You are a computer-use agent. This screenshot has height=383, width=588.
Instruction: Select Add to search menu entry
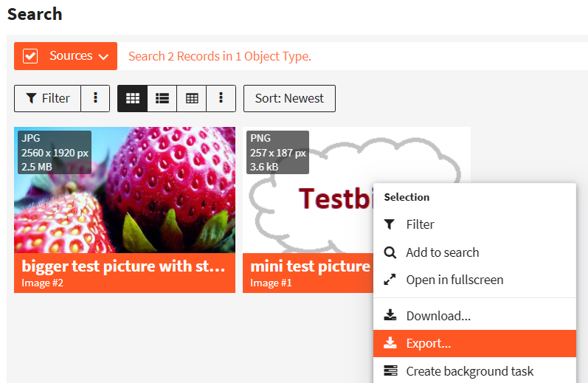[x=442, y=252]
